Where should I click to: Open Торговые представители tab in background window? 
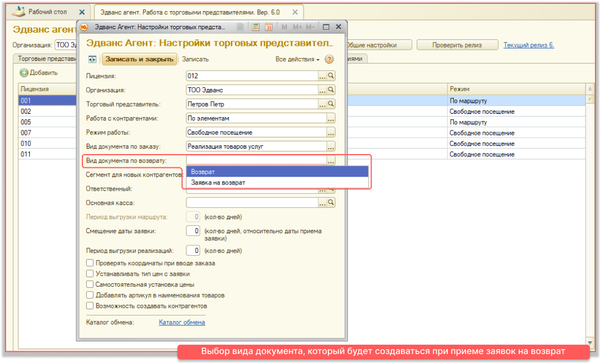point(47,59)
